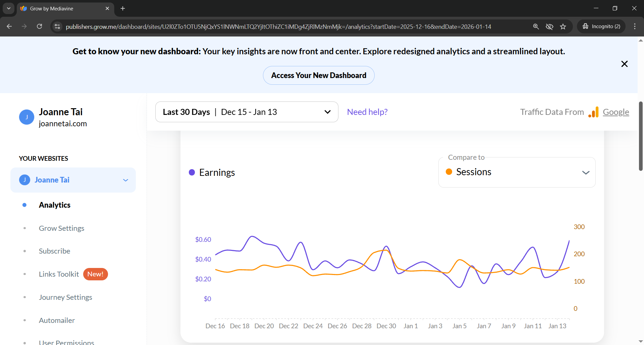
Task: View site information icon in address bar
Action: coord(57,26)
